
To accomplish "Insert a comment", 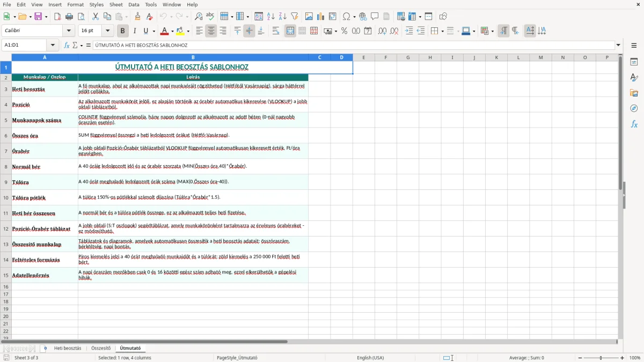I will pyautogui.click(x=375, y=17).
